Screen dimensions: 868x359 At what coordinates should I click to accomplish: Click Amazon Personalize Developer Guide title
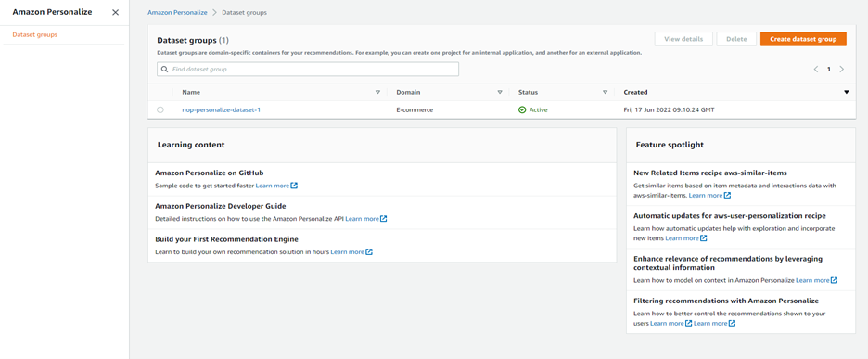click(x=221, y=206)
